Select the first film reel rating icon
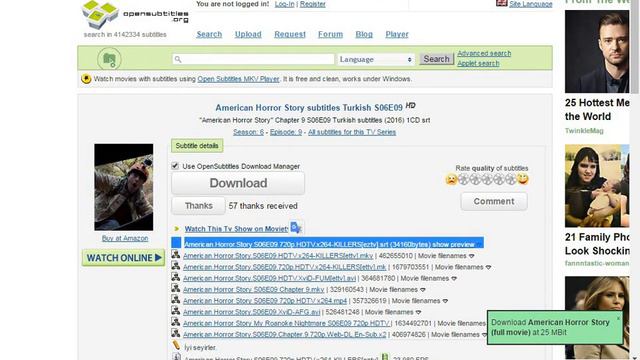This screenshot has width=640, height=360. pos(463,179)
